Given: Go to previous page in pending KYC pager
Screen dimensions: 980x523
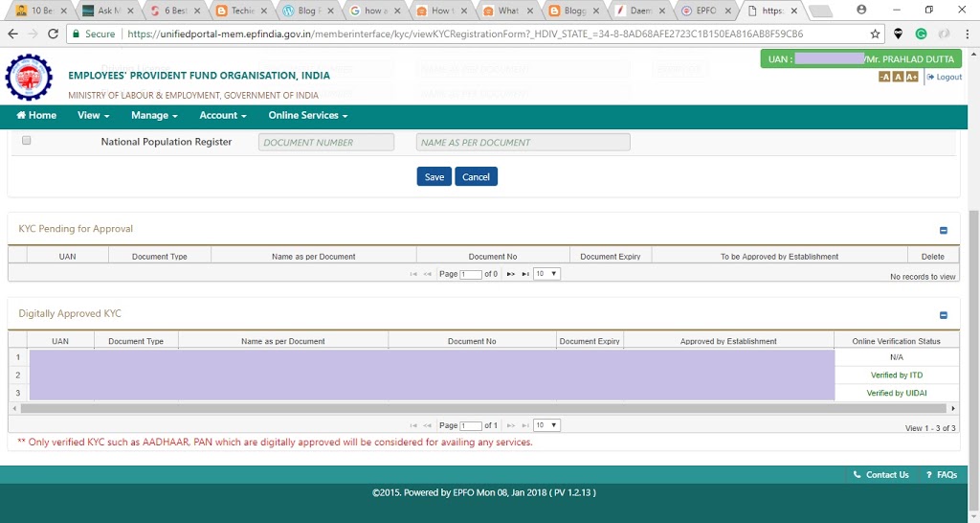Looking at the screenshot, I should (428, 274).
